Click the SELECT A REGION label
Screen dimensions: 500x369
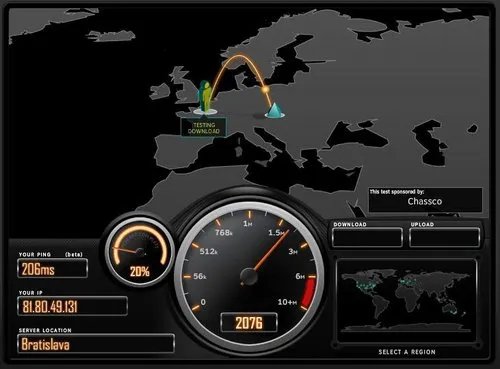click(x=407, y=352)
